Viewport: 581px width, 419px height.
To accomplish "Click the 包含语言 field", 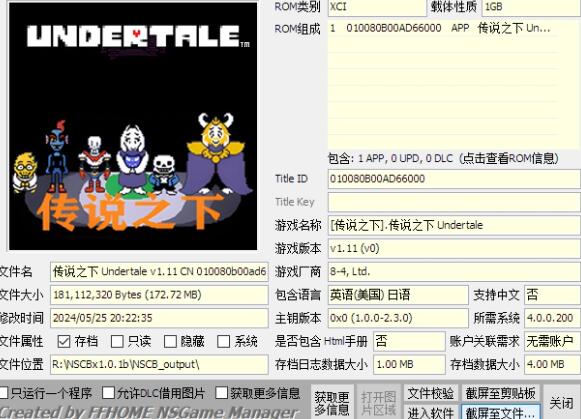I will (x=398, y=295).
